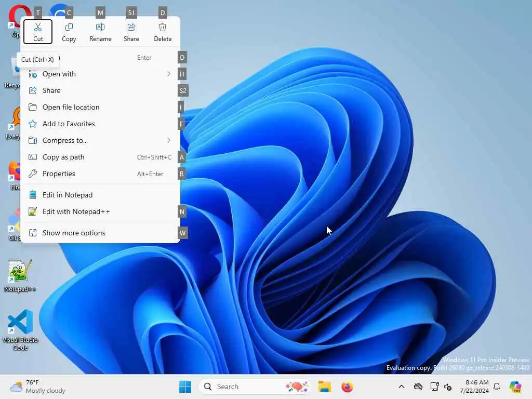Click the Rename button in context menu
The height and width of the screenshot is (399, 532).
100,32
